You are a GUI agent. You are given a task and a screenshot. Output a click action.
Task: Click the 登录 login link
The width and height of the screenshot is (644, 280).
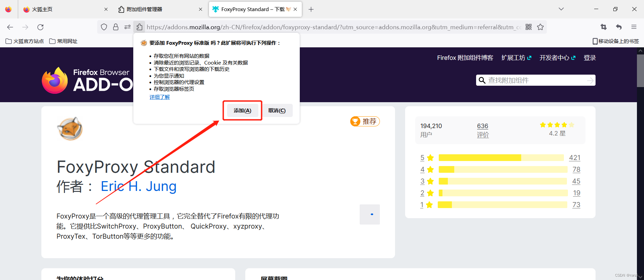click(x=589, y=58)
